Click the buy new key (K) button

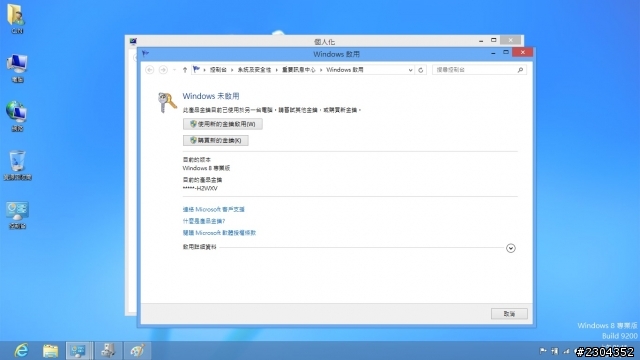216,140
